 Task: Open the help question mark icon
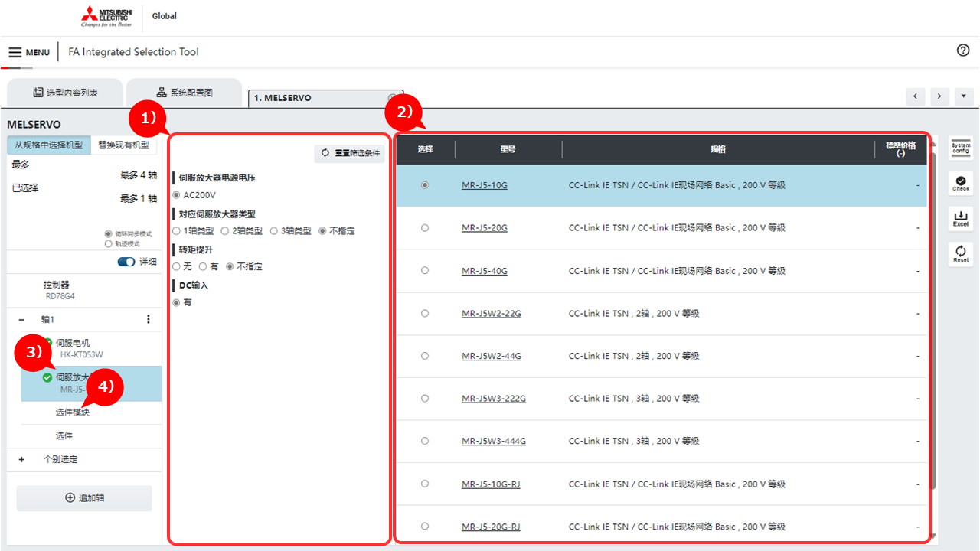[963, 51]
